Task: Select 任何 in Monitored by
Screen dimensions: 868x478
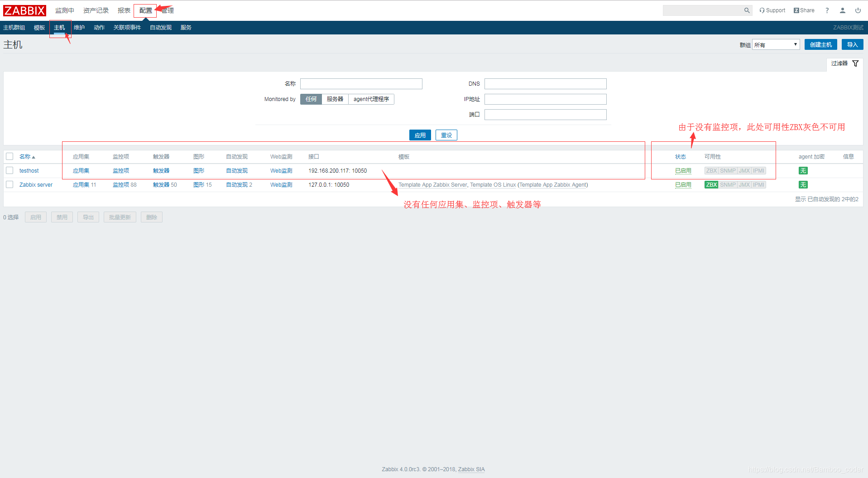Action: coord(311,99)
